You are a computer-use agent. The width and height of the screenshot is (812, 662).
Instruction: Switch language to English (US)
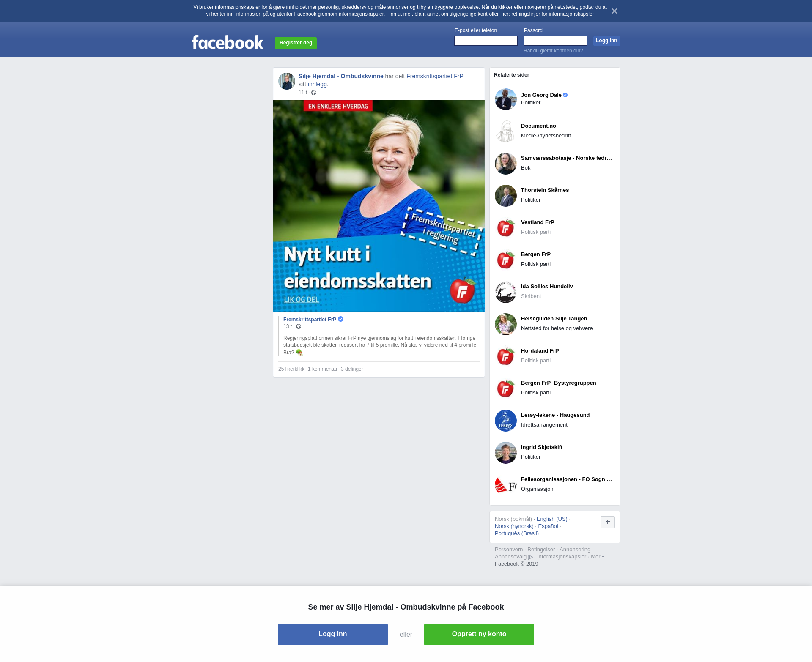click(x=552, y=519)
